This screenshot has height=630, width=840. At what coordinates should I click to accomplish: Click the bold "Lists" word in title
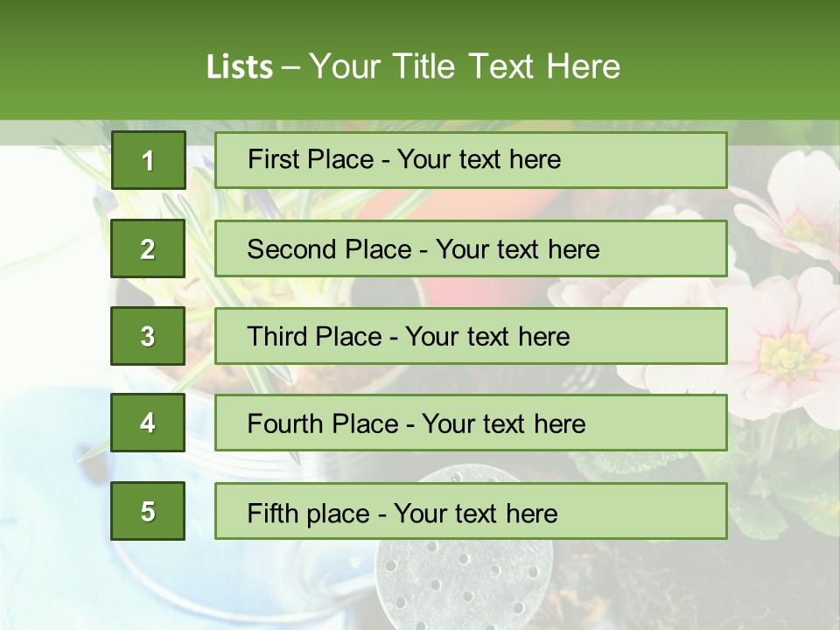240,67
